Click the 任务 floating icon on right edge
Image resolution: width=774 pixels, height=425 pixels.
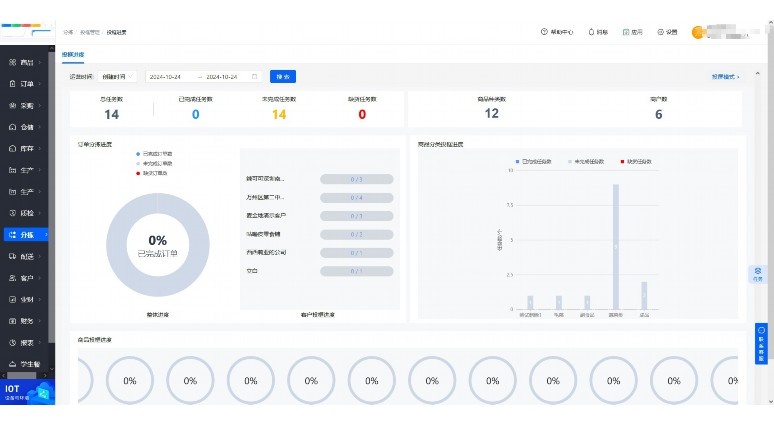pyautogui.click(x=758, y=274)
